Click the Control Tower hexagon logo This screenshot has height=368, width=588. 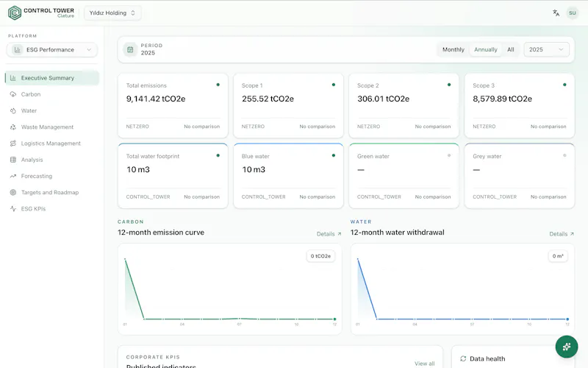point(15,13)
